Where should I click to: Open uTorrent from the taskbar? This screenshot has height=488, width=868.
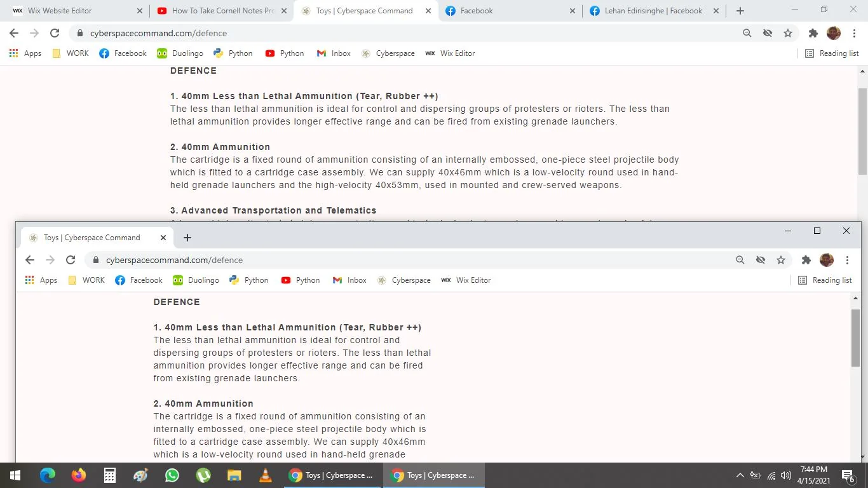click(x=203, y=475)
